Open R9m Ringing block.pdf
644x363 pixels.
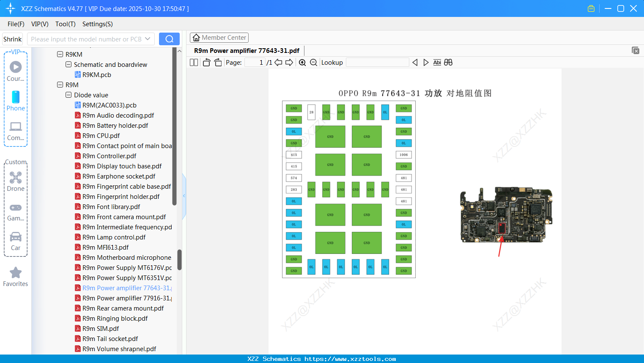click(111, 318)
